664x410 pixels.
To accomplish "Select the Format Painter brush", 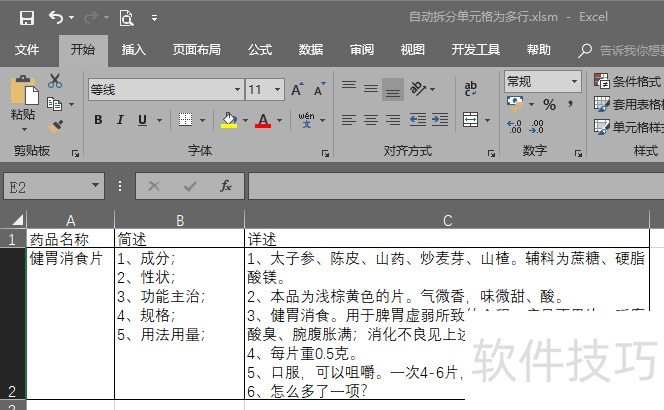I will point(55,127).
